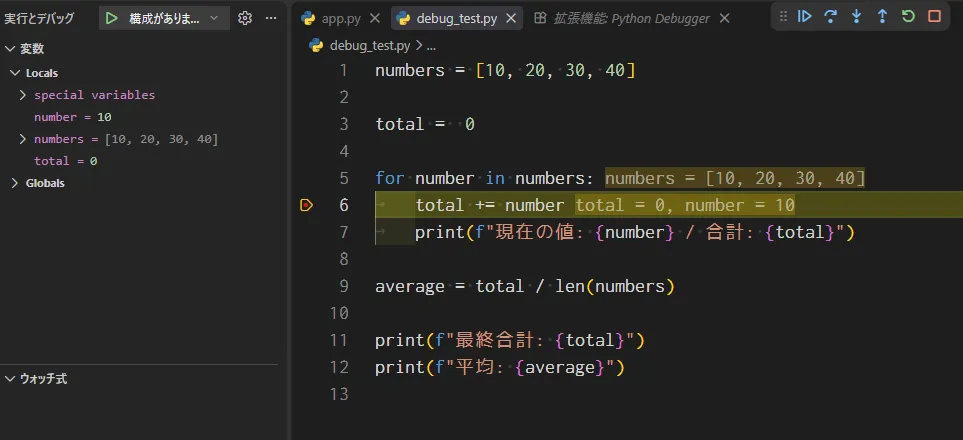
Task: Close the debug_test.py tab
Action: tap(511, 18)
